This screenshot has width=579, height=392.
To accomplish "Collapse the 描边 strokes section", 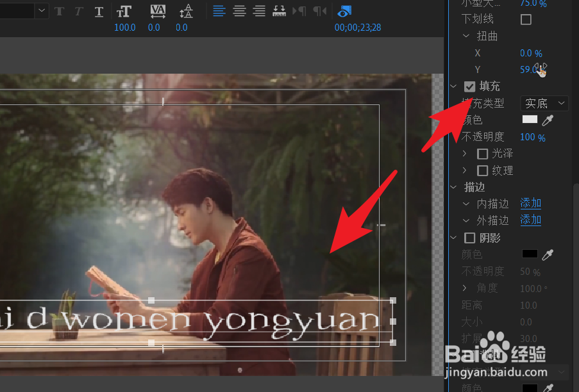I will point(453,187).
